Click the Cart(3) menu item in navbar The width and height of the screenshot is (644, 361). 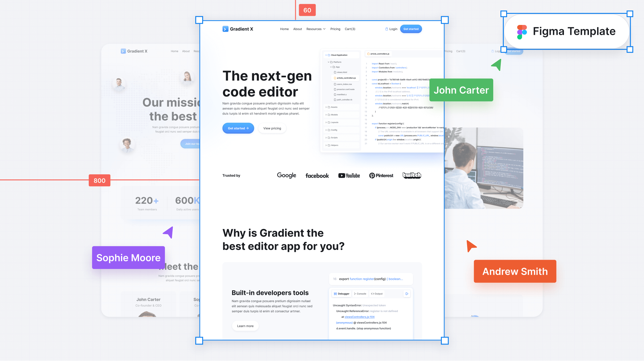tap(349, 29)
